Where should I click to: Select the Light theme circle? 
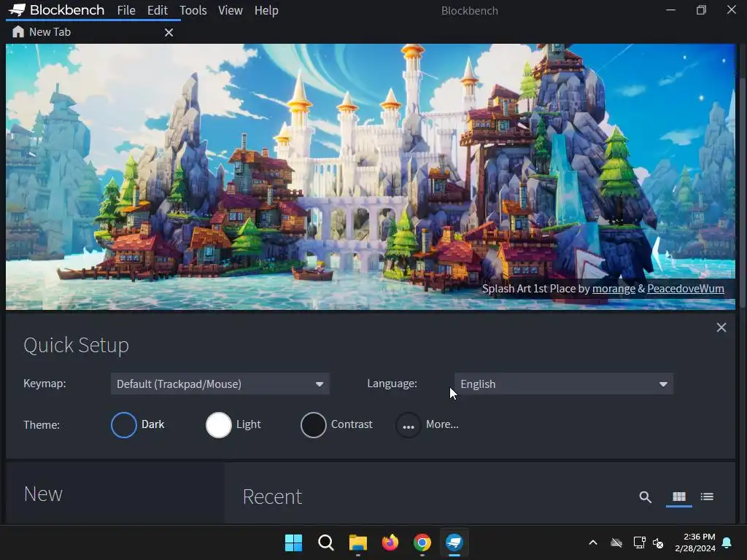click(219, 425)
